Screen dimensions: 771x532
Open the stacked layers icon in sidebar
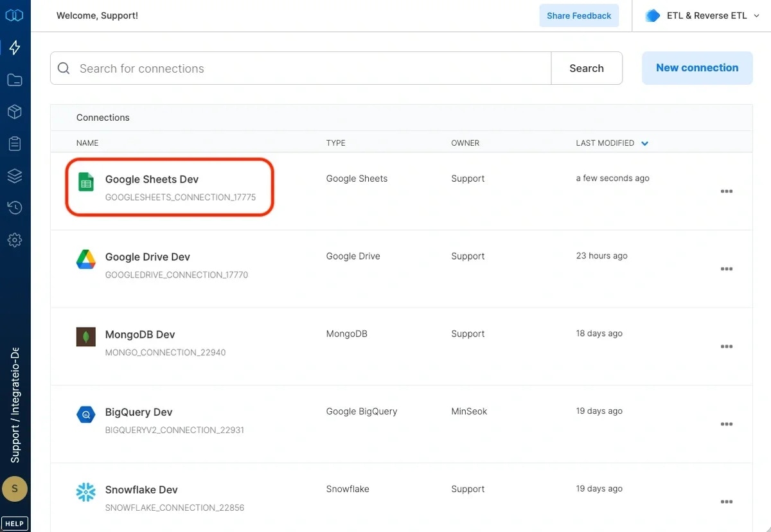click(x=15, y=175)
